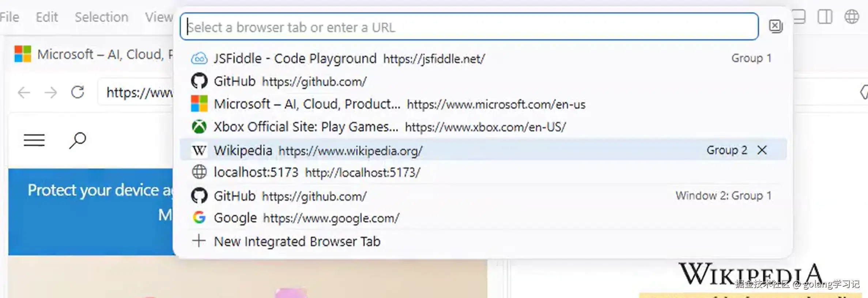Pick the Xbox Official Site tab entry
The image size is (868, 298).
[483, 127]
